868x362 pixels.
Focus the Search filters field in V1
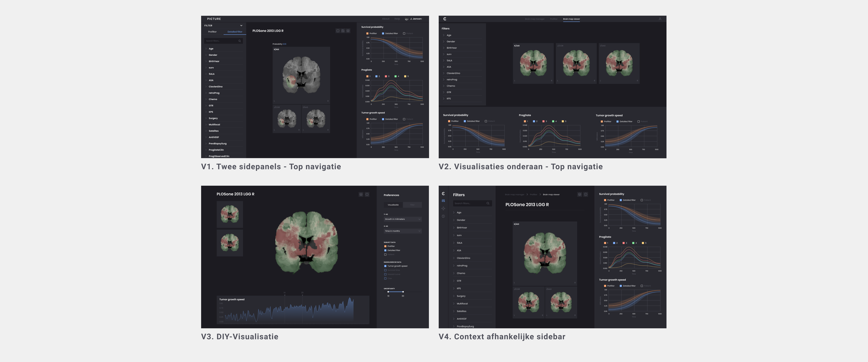click(x=223, y=41)
